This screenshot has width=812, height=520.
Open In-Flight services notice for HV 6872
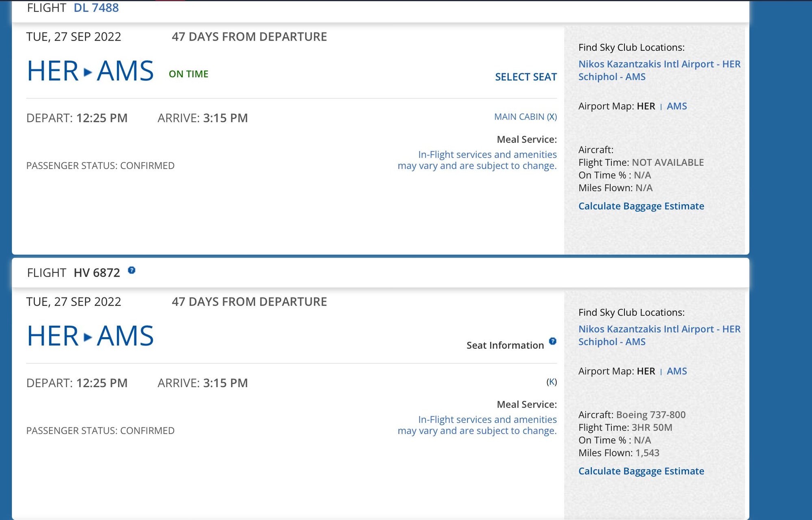[477, 425]
